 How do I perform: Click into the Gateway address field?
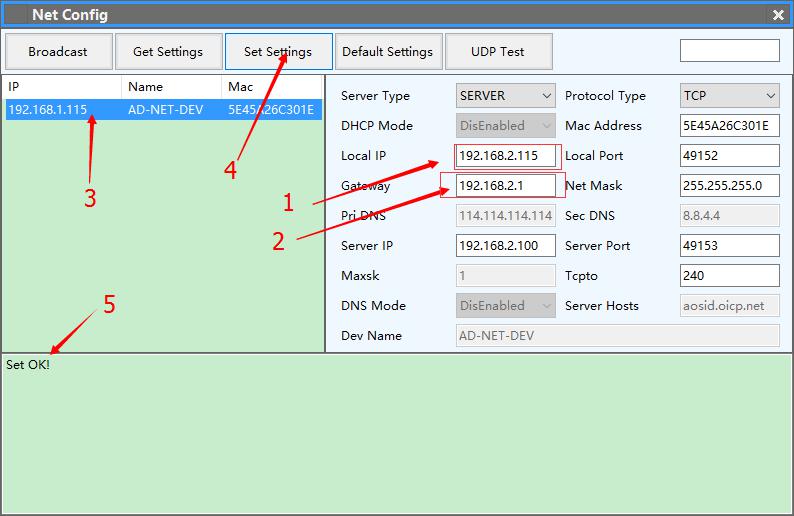coord(505,186)
